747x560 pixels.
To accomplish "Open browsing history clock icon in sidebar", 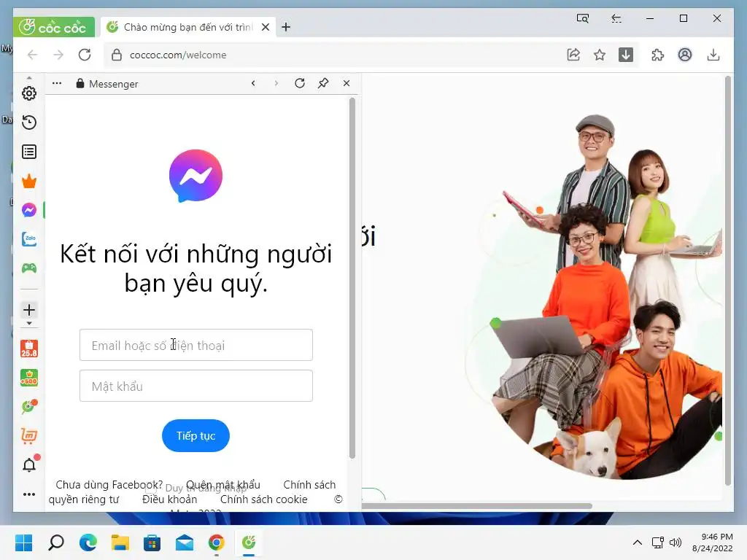I will click(x=29, y=122).
